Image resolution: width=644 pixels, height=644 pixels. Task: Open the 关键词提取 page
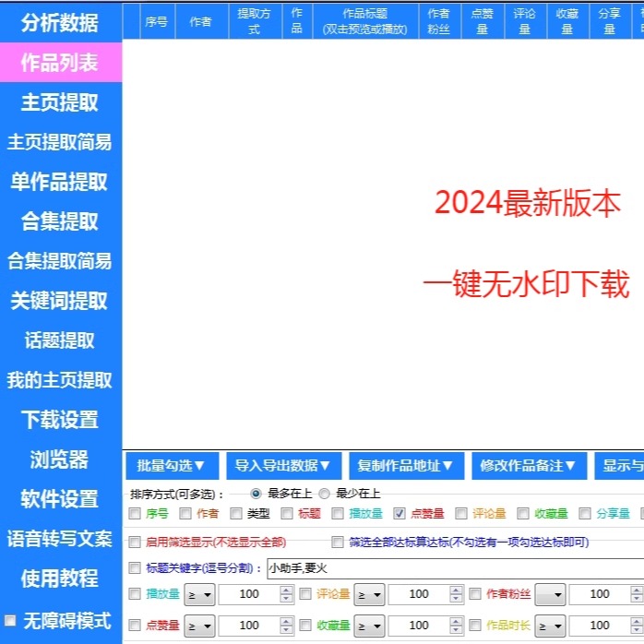pos(60,301)
